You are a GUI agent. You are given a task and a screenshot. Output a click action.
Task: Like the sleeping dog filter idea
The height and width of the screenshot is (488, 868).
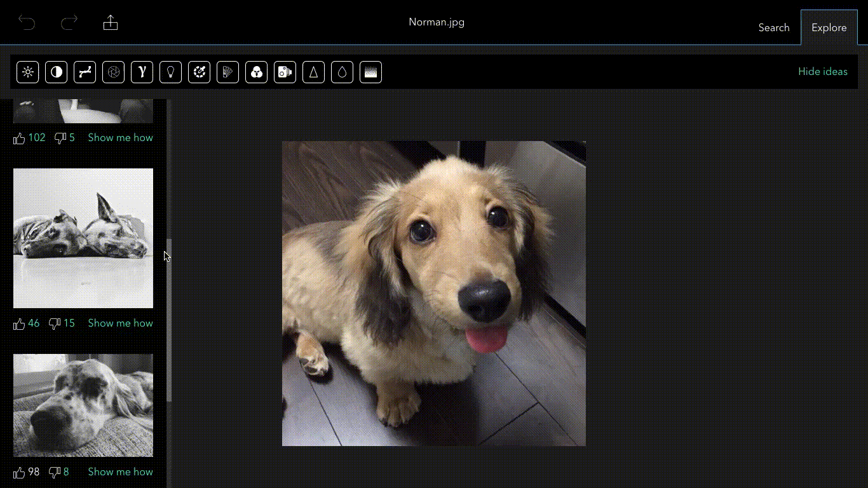tap(19, 472)
